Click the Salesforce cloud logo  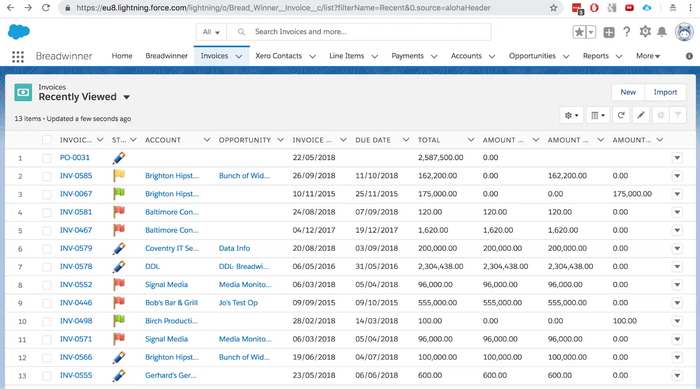pyautogui.click(x=19, y=32)
